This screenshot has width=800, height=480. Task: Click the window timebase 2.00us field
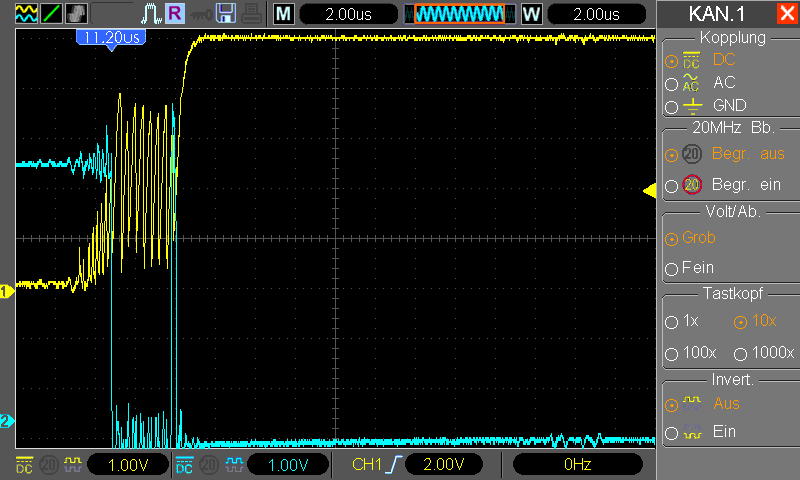pyautogui.click(x=596, y=14)
